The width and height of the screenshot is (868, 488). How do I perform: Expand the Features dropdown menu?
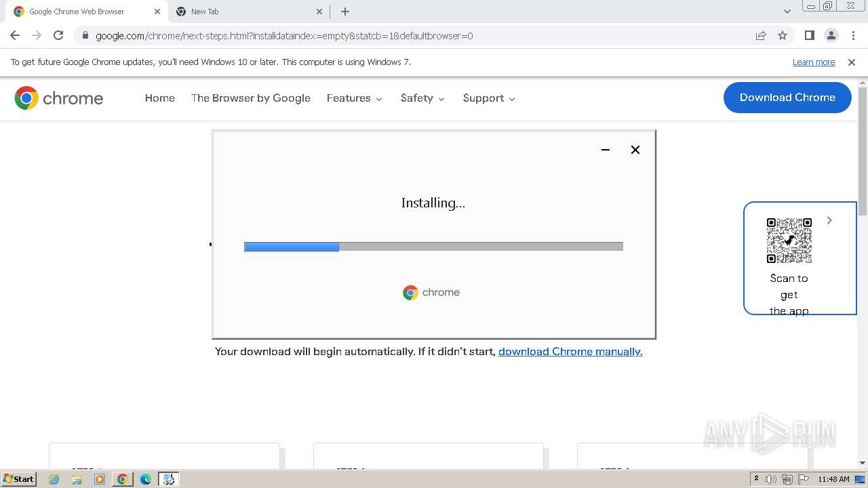(x=355, y=98)
